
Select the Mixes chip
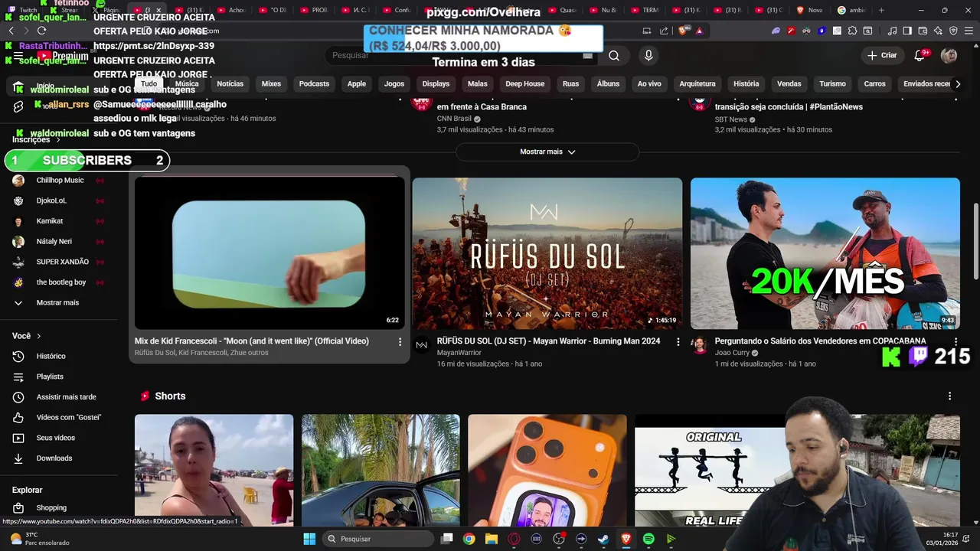(271, 83)
